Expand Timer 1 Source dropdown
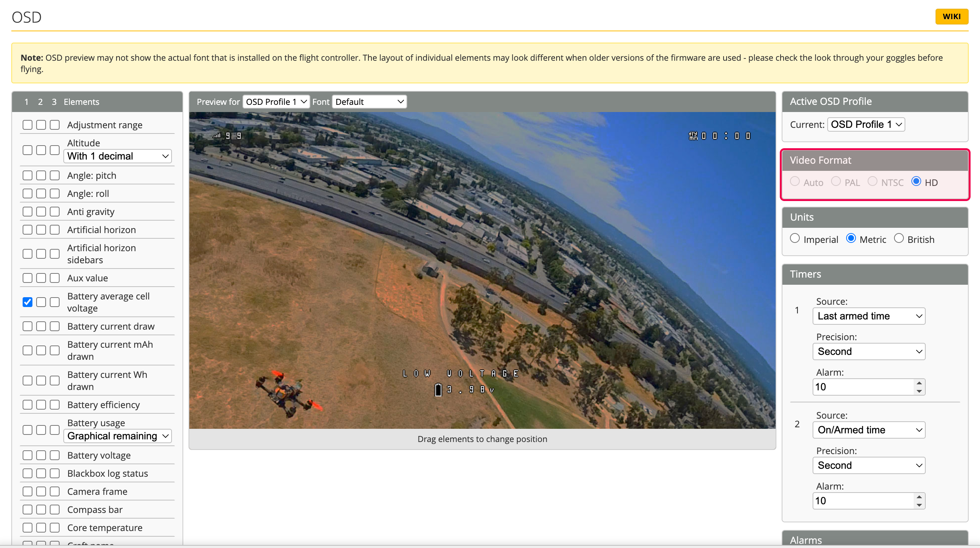 pos(869,316)
